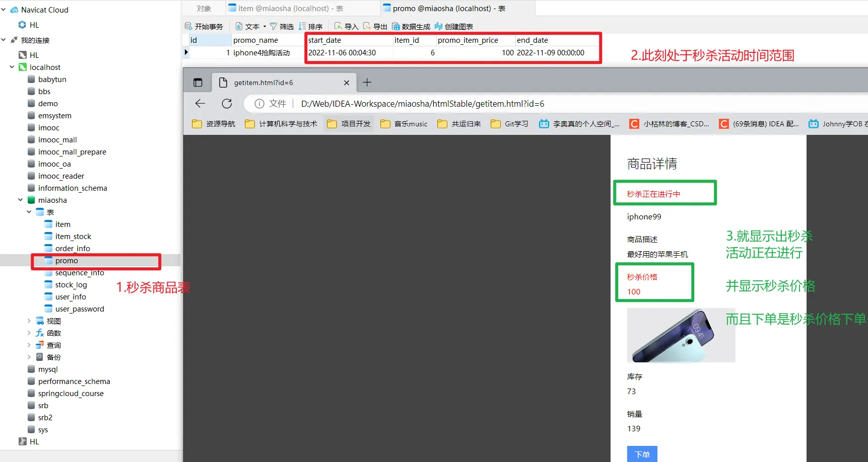Collapse the miaosha database node
This screenshot has width=868, height=462.
21,200
